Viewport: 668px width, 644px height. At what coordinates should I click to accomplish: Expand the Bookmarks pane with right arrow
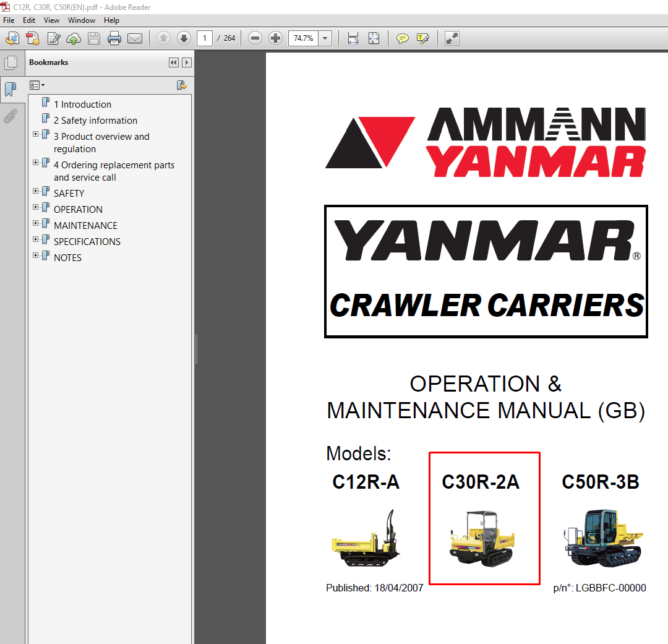pos(187,62)
